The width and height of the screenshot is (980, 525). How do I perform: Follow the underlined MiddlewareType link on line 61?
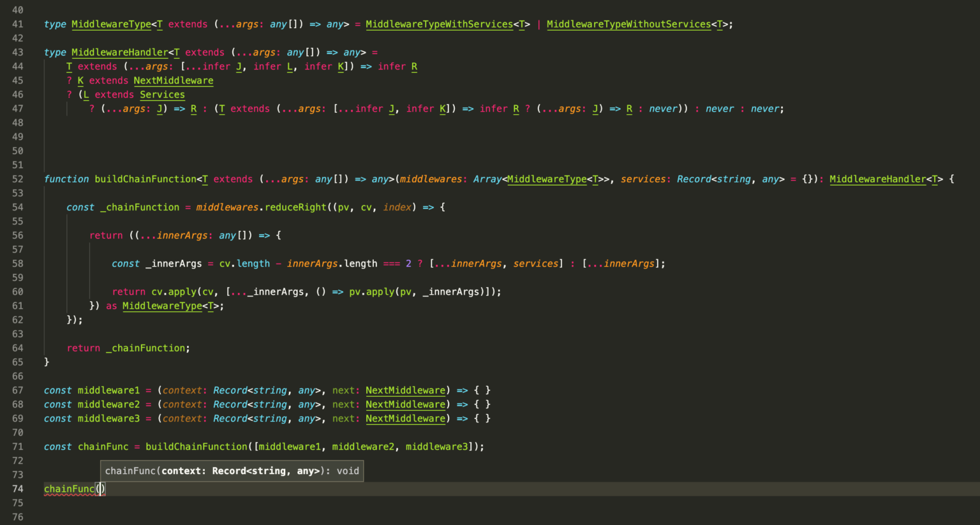point(161,306)
